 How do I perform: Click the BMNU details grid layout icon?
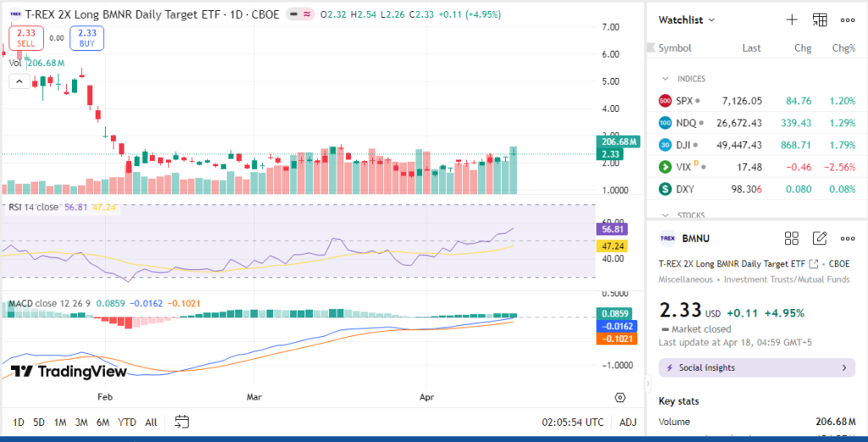pyautogui.click(x=792, y=238)
